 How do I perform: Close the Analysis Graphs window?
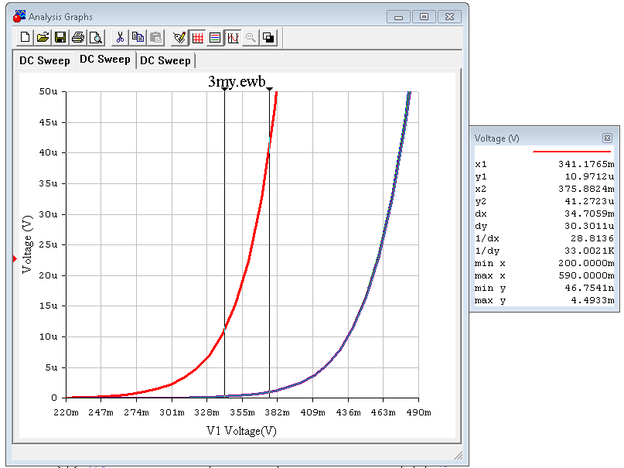449,17
